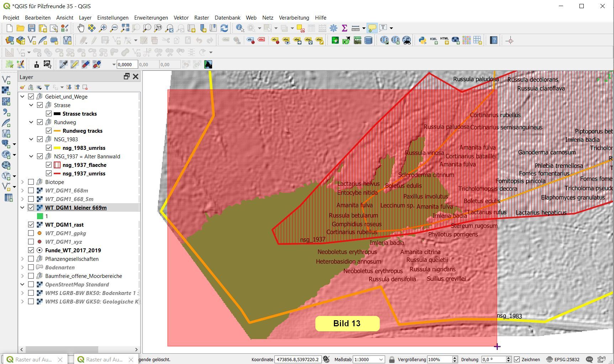Click the EPSG:25832 CRS button

coord(565,359)
